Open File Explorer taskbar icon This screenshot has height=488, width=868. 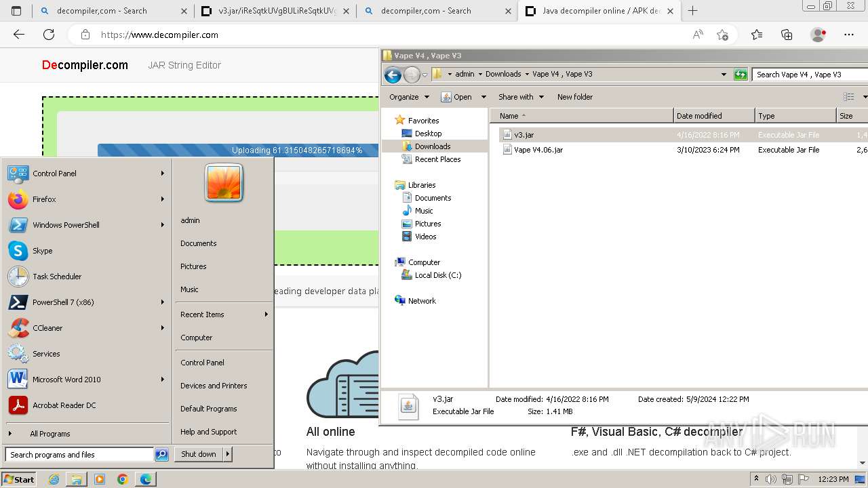(x=77, y=479)
